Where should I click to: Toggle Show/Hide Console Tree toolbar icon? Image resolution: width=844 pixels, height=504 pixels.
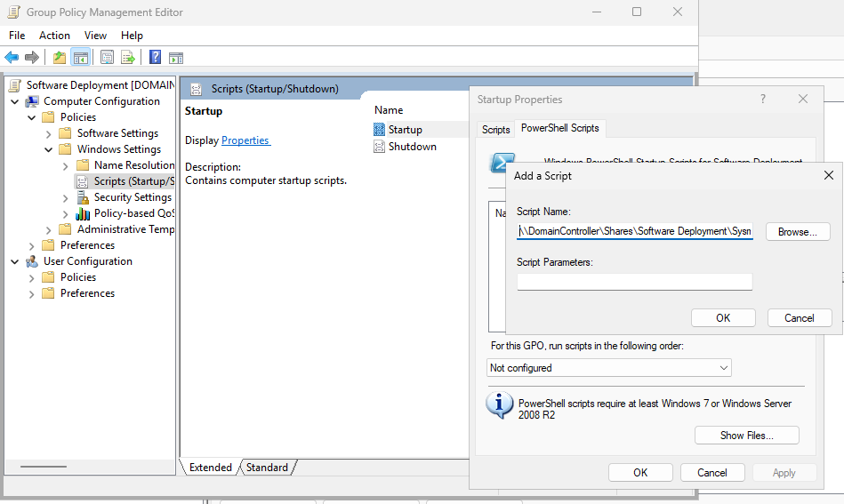(x=81, y=58)
